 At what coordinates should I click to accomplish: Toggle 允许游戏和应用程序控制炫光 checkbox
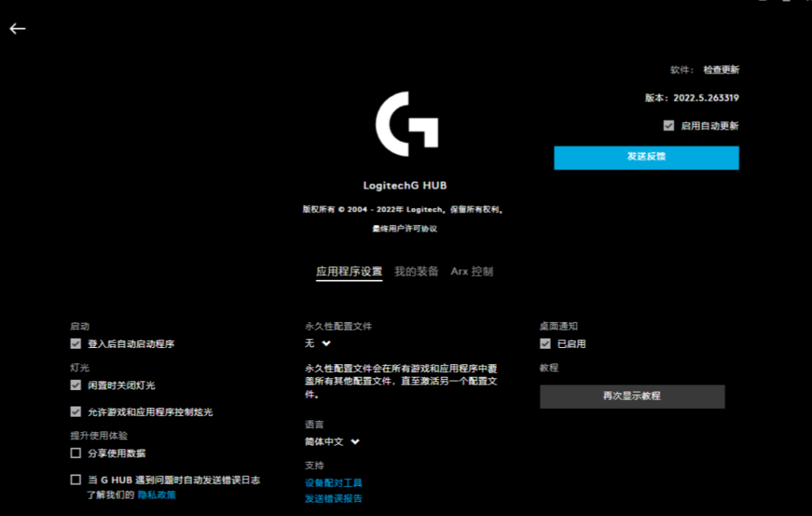pos(76,411)
